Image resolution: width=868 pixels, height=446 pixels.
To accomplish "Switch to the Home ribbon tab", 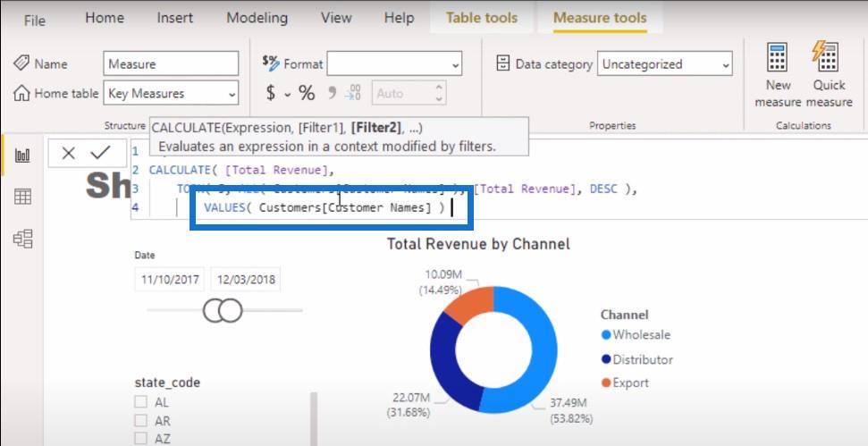I will 104,18.
